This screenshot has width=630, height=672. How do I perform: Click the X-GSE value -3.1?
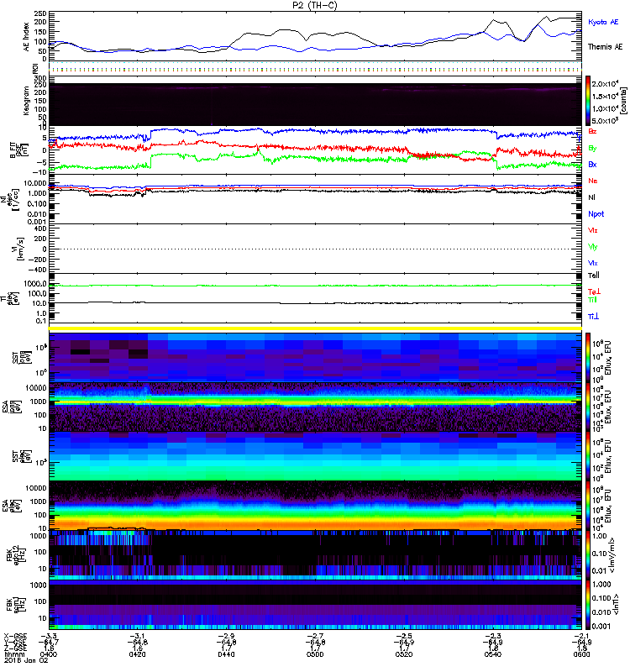[137, 636]
